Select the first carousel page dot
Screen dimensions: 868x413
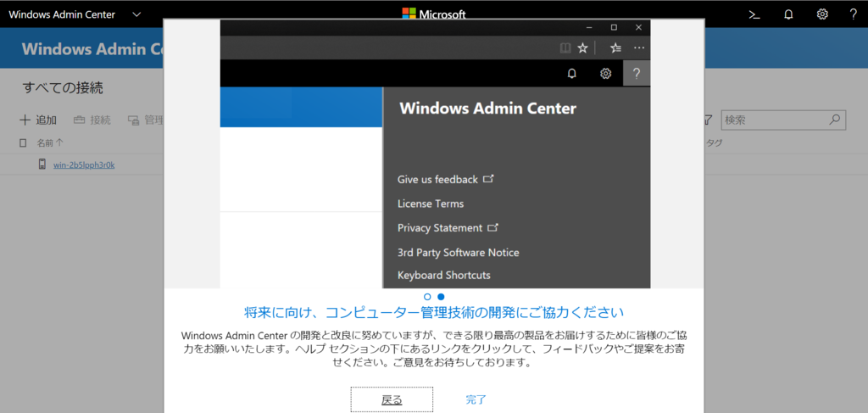click(427, 297)
